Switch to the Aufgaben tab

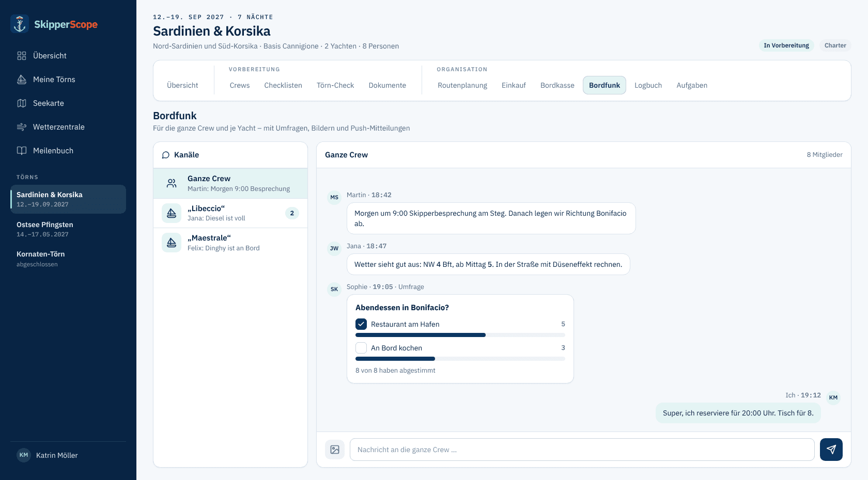tap(692, 85)
